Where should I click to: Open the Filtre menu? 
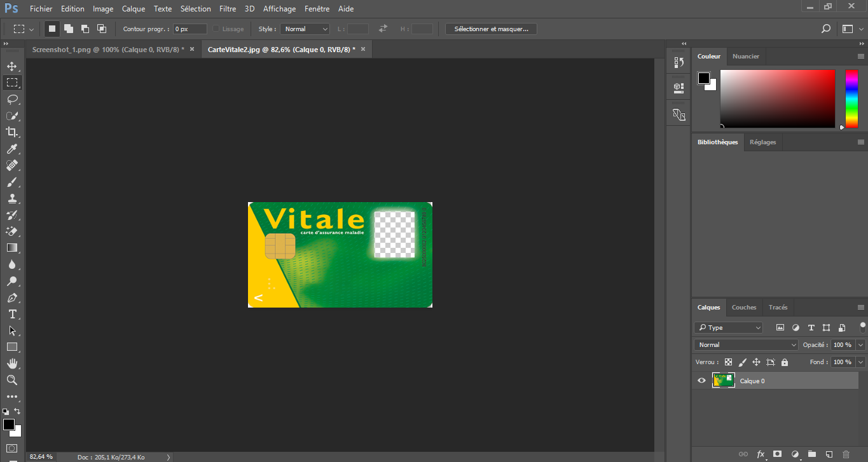click(x=228, y=9)
